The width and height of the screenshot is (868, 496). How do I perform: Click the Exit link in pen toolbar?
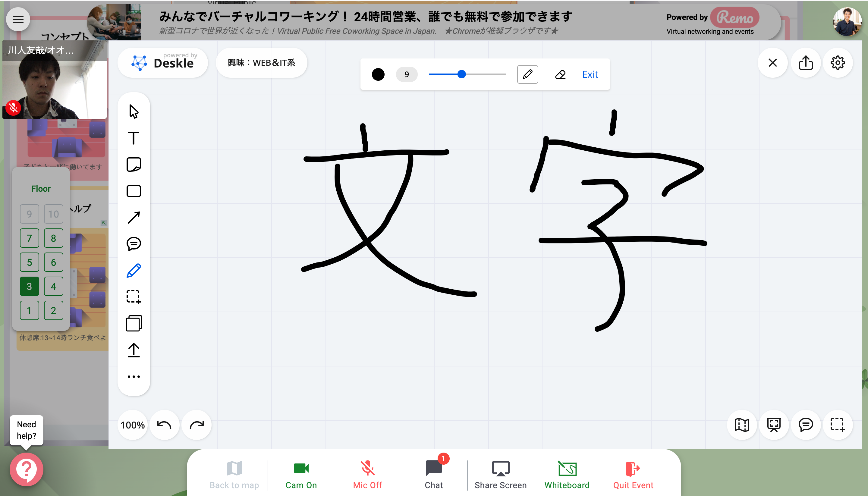coord(590,74)
